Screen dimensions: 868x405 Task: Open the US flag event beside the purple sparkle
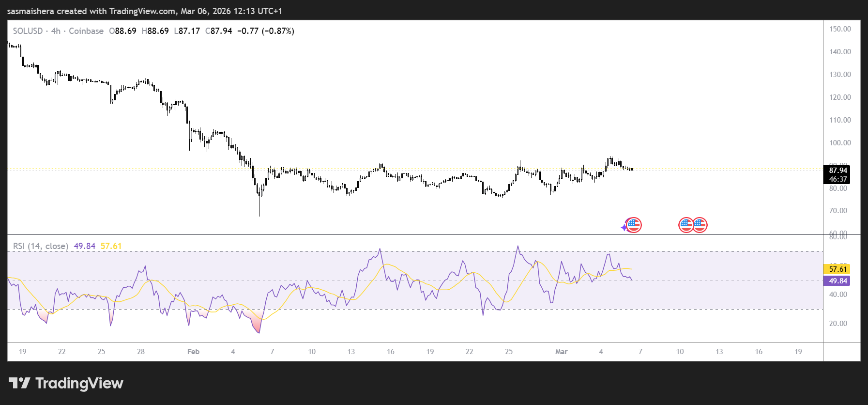[x=634, y=225]
